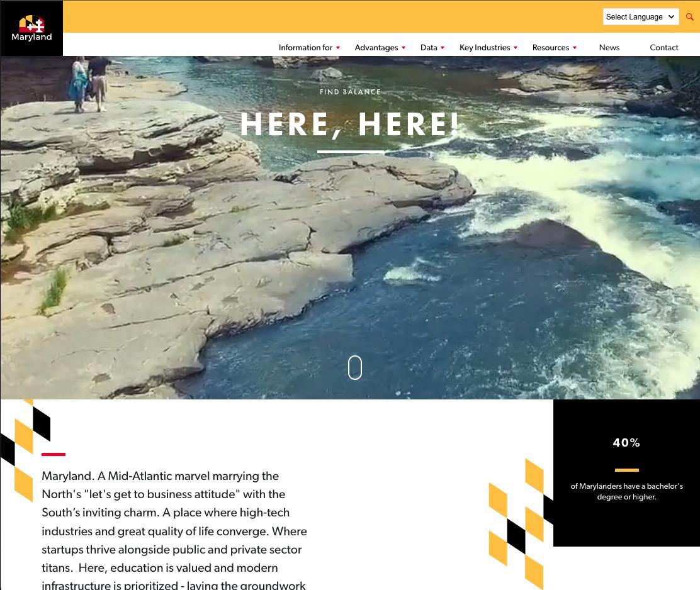The height and width of the screenshot is (590, 700).
Task: Expand the Information for menu
Action: [305, 48]
